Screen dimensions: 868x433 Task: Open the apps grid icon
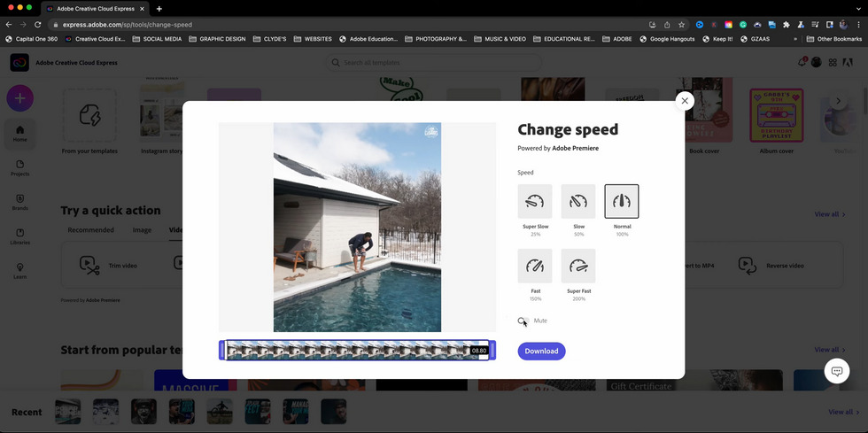pyautogui.click(x=833, y=63)
